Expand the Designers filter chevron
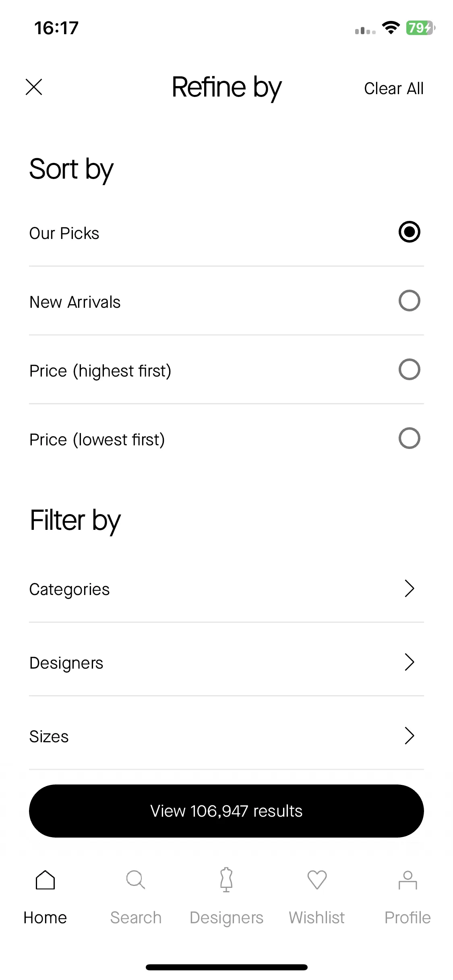The image size is (453, 980). click(409, 662)
